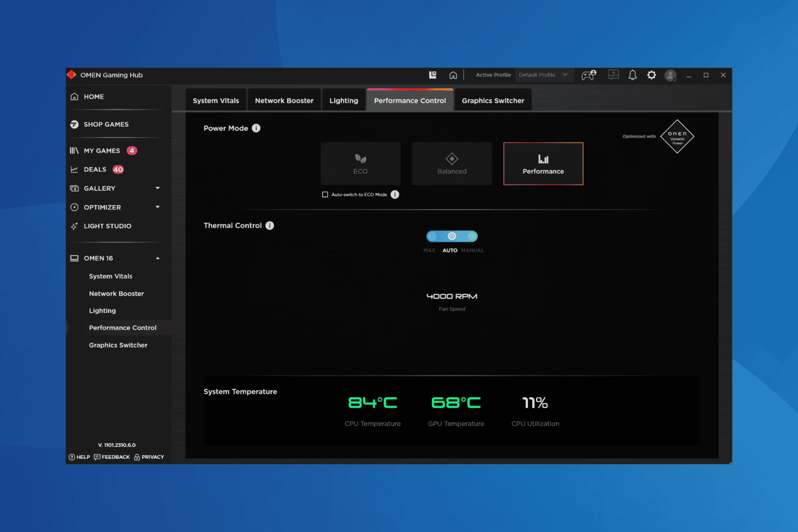The image size is (798, 532).
Task: Click the OMEN Dynamic Power diamond logo
Action: tap(677, 137)
